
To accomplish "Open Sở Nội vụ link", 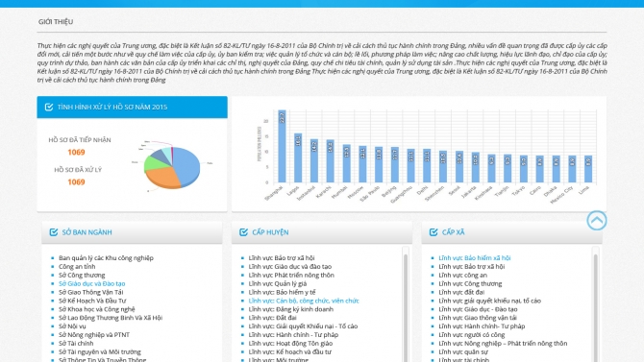I will [x=72, y=326].
